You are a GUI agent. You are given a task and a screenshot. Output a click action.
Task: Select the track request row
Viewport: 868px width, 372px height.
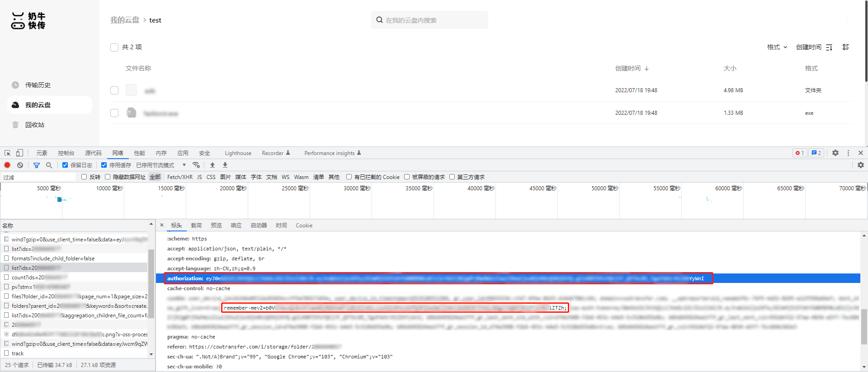coord(74,353)
